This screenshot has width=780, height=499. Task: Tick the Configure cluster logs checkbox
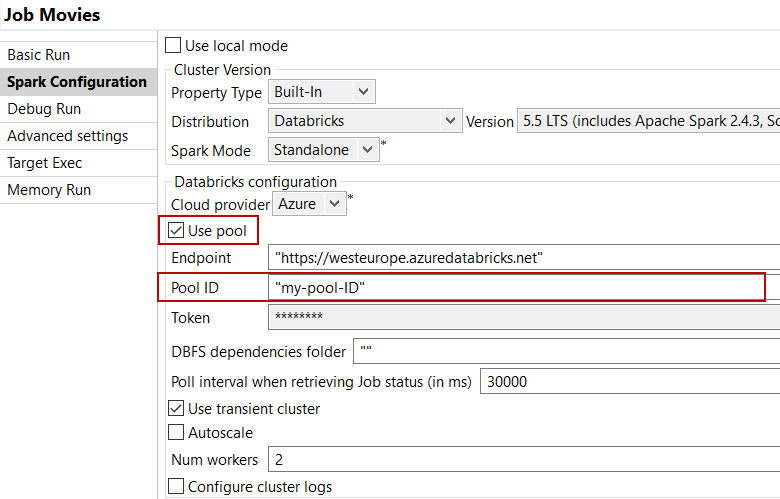pos(176,487)
